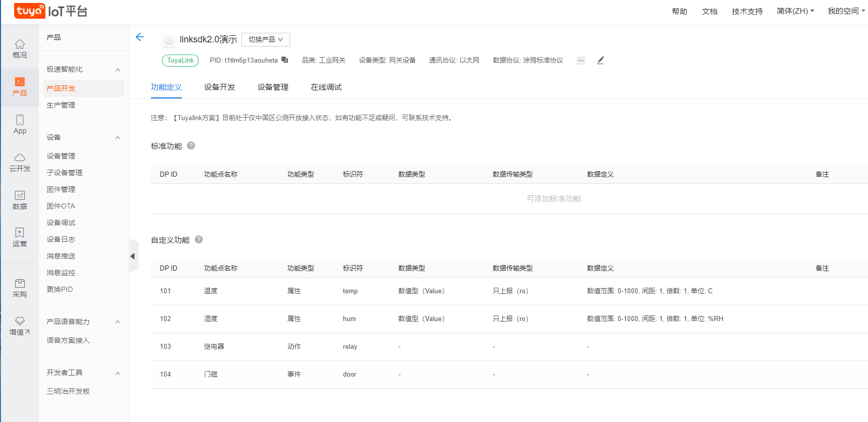Image resolution: width=868 pixels, height=422 pixels.
Task: Collapse the 极速智能化 menu section
Action: (x=118, y=70)
